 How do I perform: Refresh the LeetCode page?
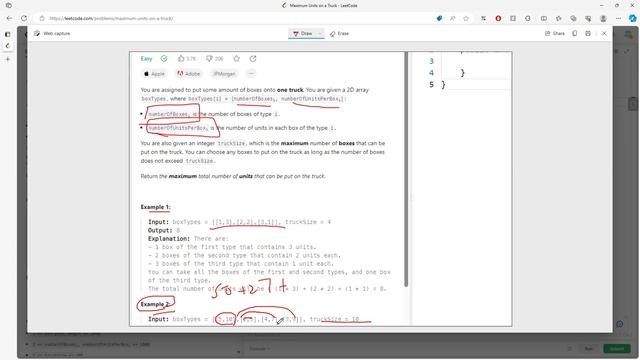[24, 18]
